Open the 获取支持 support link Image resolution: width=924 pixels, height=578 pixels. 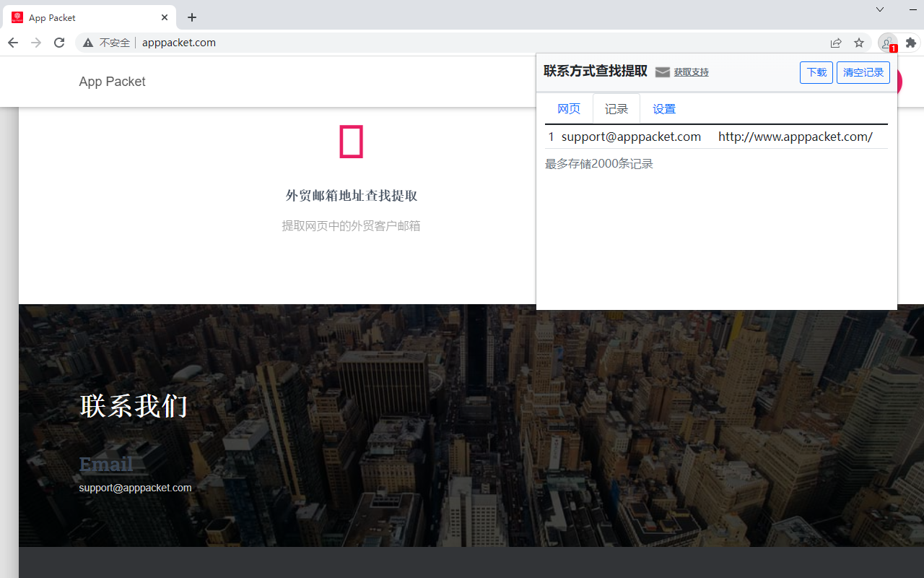(690, 72)
